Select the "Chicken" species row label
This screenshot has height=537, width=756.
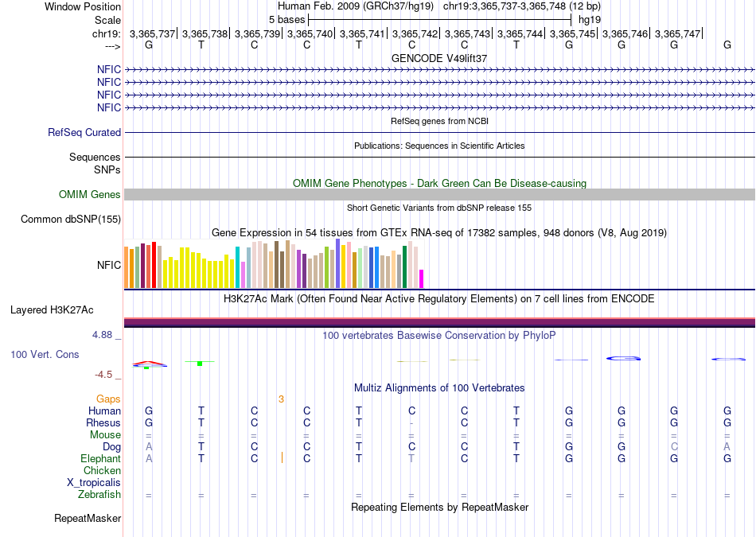pyautogui.click(x=102, y=470)
